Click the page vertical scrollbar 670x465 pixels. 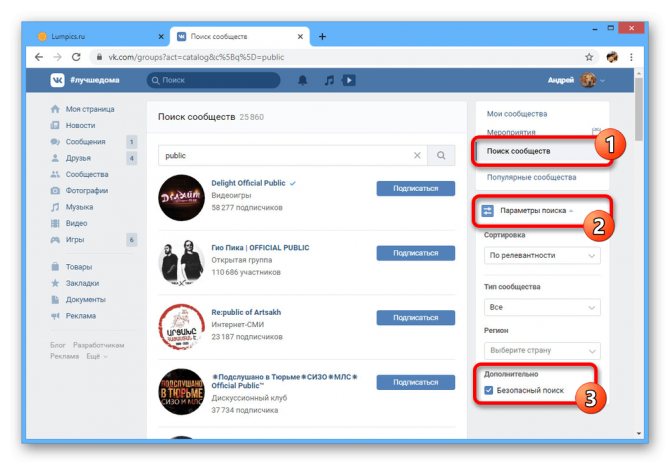(x=638, y=109)
